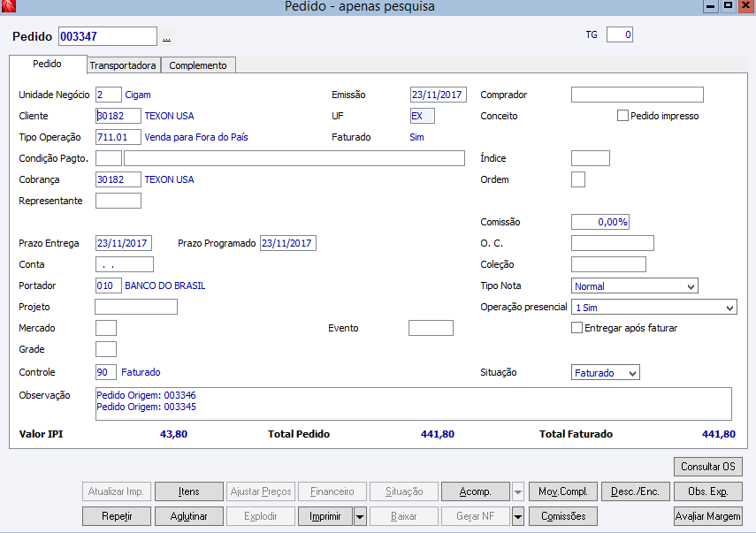Click the 'Cigam' business unit text
756x533 pixels.
(x=138, y=95)
